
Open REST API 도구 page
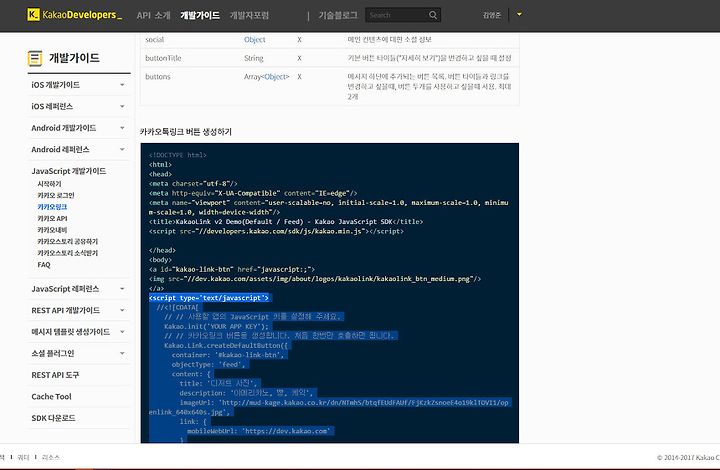(55, 375)
